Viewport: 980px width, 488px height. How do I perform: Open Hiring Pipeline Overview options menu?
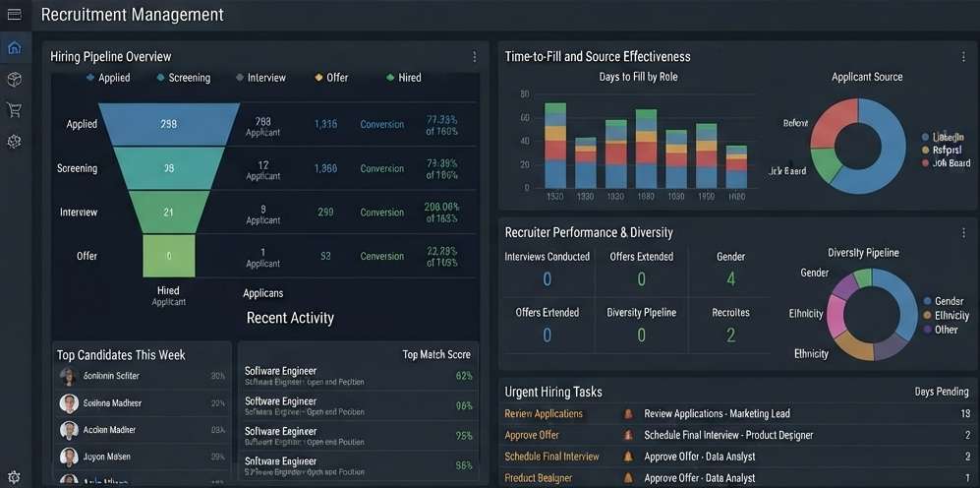pos(475,57)
